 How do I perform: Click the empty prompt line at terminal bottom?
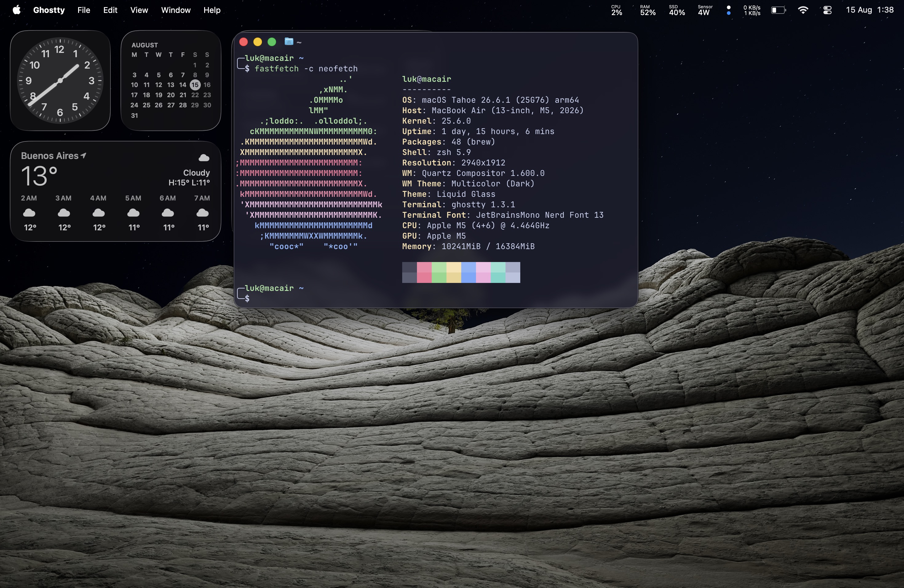click(x=435, y=299)
